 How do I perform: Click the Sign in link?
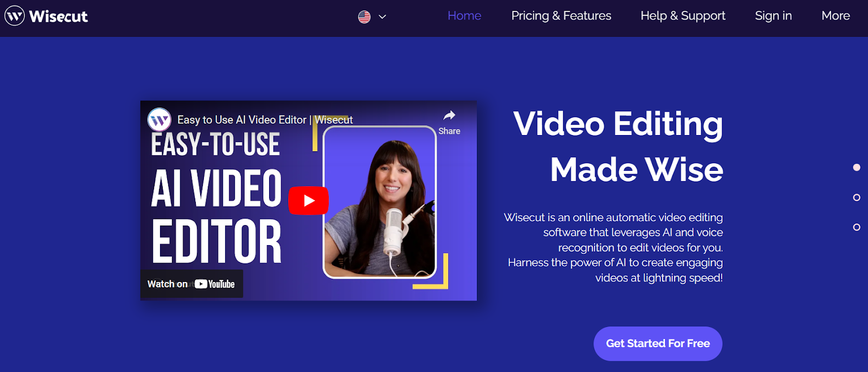click(x=773, y=16)
